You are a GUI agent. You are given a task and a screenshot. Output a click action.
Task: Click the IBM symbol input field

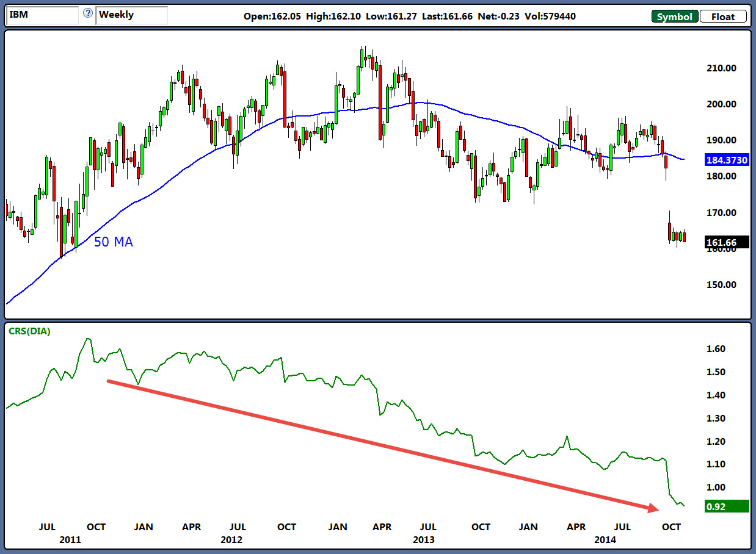click(42, 15)
